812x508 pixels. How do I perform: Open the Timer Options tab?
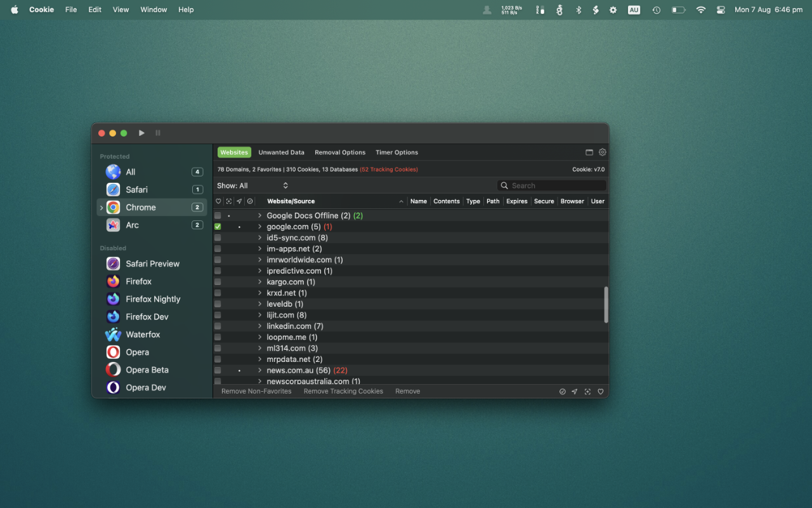click(396, 152)
